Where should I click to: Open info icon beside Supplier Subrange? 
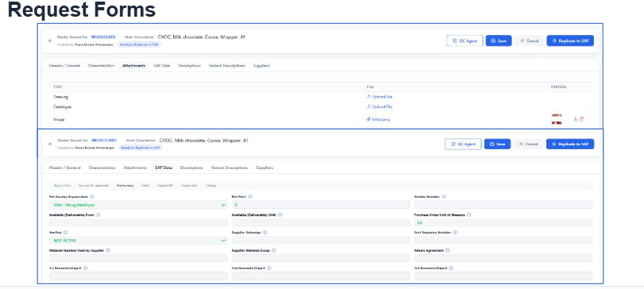point(265,233)
